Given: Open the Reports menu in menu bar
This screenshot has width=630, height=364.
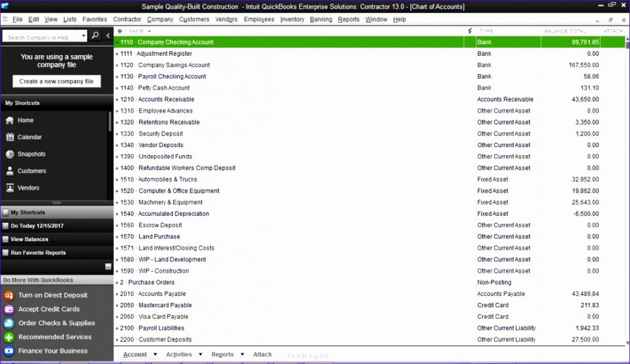Looking at the screenshot, I should tap(348, 19).
